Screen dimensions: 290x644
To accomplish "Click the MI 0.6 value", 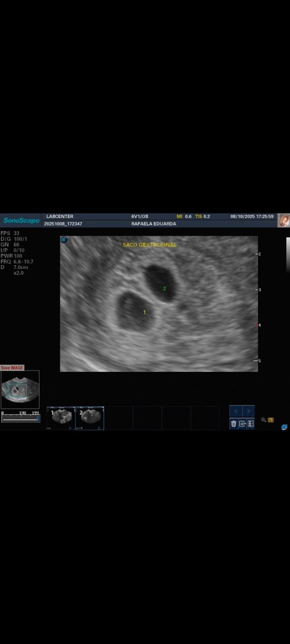I will tap(184, 216).
